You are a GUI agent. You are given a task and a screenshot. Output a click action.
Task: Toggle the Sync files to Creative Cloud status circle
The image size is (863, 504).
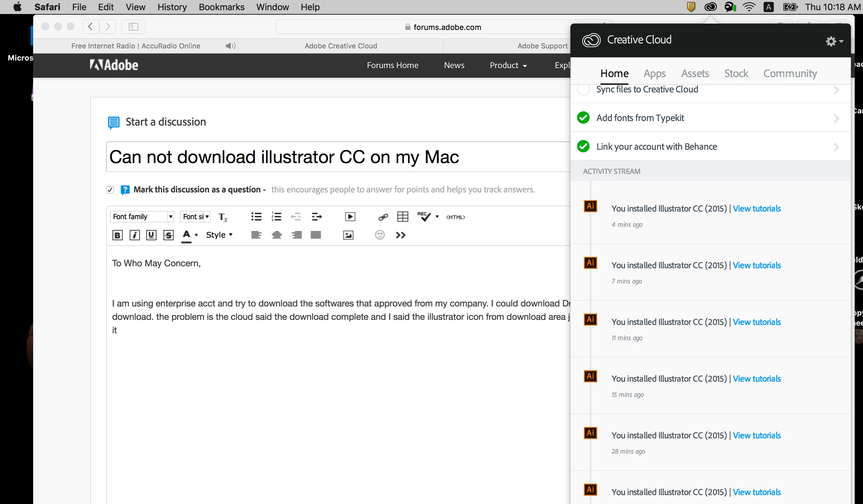(x=583, y=90)
